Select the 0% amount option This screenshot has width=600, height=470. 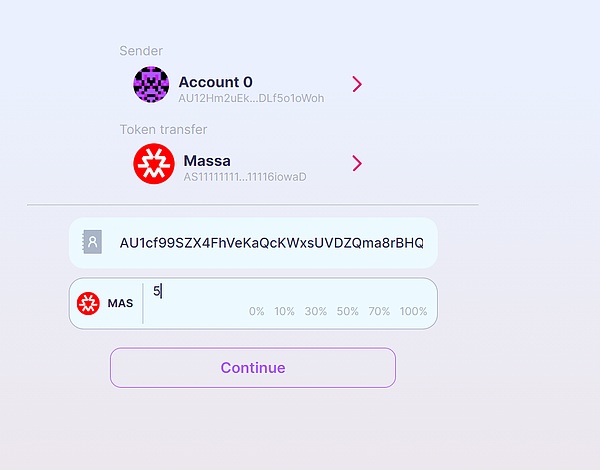tap(256, 312)
